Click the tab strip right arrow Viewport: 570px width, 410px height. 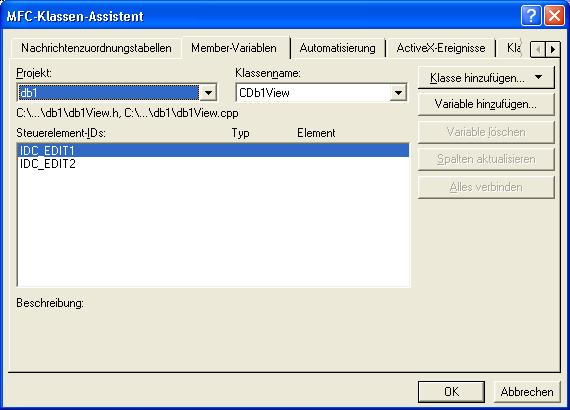click(553, 49)
